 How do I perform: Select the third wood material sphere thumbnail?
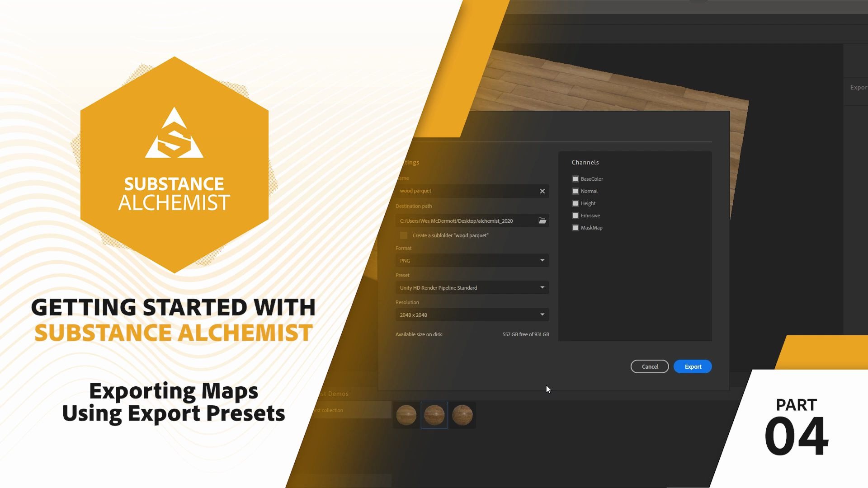click(462, 415)
